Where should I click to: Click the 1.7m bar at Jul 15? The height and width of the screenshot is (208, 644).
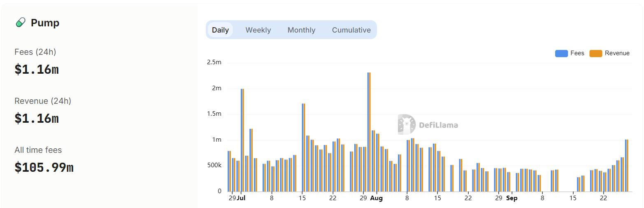(303, 147)
